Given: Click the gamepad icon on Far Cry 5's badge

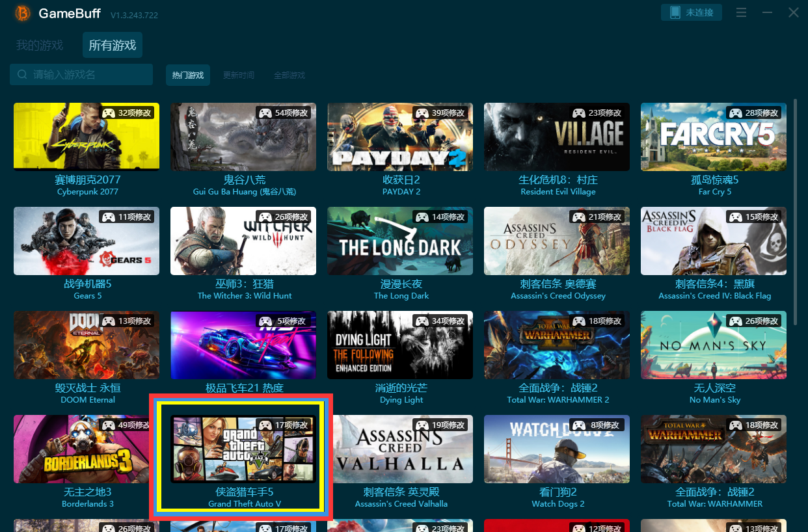Looking at the screenshot, I should (736, 113).
